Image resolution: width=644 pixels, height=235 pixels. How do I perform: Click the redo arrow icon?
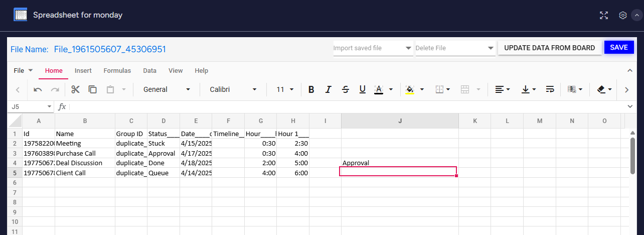tap(55, 89)
